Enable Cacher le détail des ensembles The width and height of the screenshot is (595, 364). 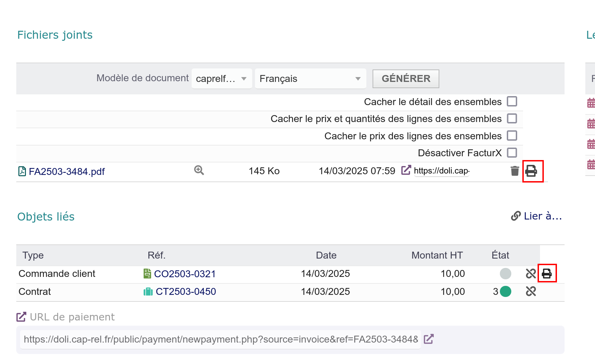pyautogui.click(x=512, y=102)
